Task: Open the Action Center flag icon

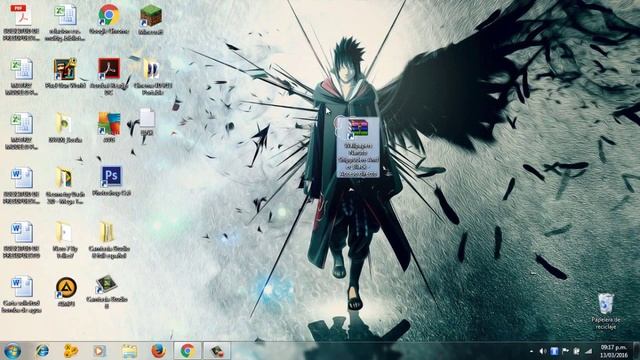Action: (x=566, y=351)
